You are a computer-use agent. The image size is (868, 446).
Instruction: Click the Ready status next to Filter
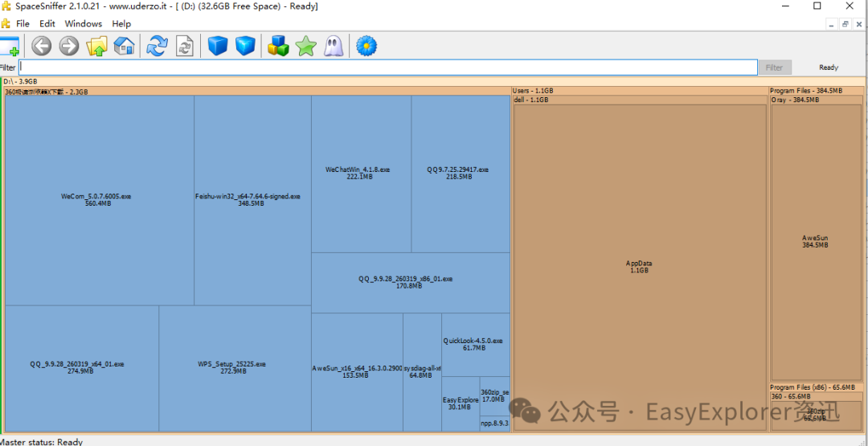pyautogui.click(x=829, y=68)
